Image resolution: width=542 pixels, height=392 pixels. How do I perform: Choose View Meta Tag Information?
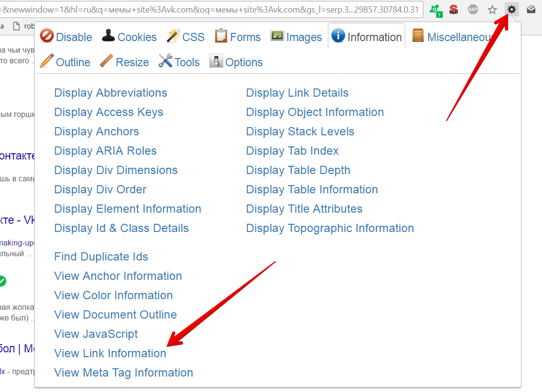123,373
